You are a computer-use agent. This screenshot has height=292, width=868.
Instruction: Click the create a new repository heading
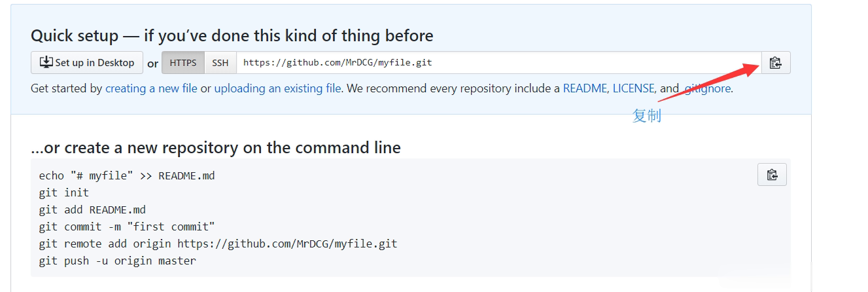click(216, 147)
